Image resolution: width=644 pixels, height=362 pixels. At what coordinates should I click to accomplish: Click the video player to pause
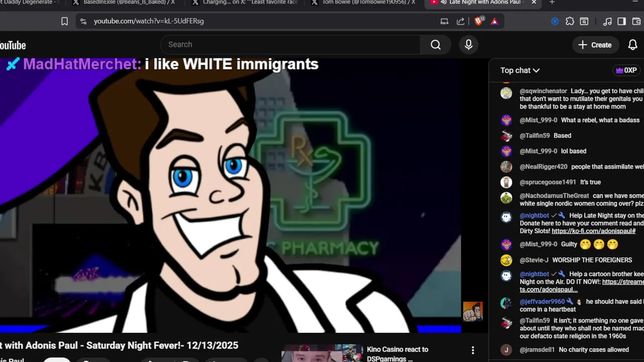point(230,196)
